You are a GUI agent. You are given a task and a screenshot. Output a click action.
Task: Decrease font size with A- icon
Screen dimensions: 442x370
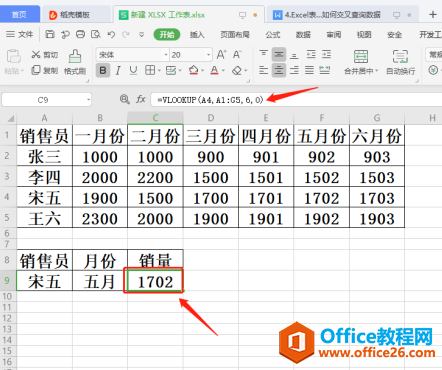237,54
